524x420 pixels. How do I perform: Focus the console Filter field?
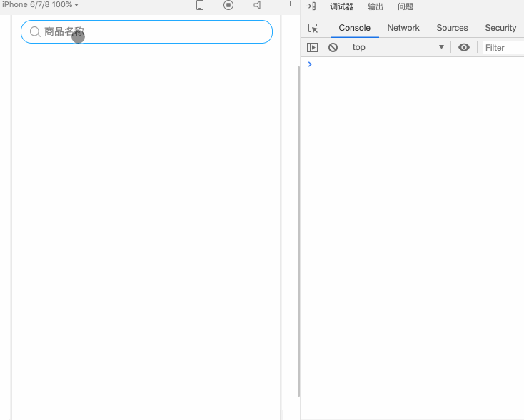[x=503, y=48]
